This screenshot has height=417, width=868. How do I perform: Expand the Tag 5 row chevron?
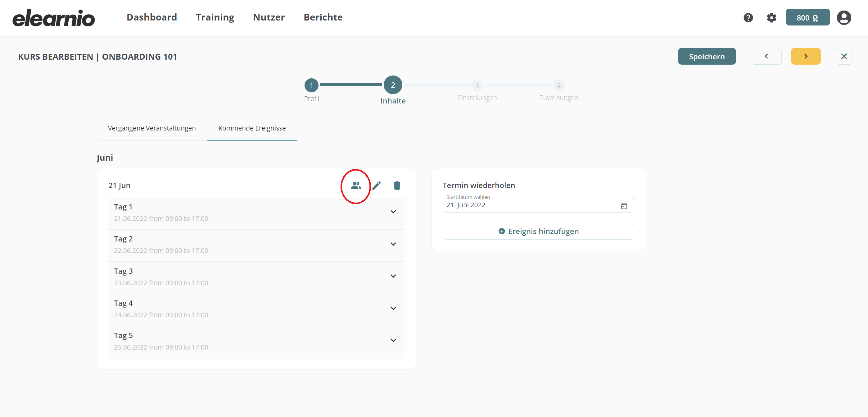click(393, 341)
